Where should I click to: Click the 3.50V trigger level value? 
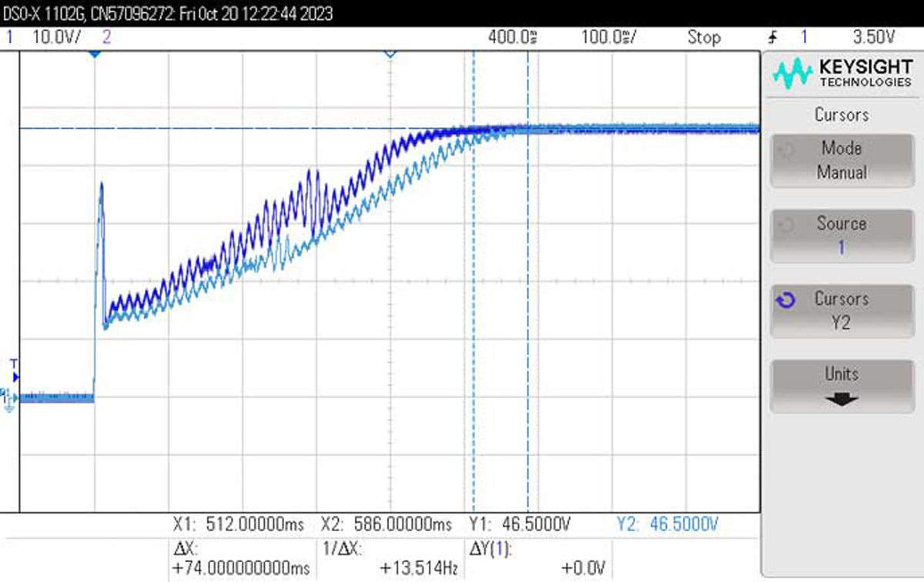[874, 37]
